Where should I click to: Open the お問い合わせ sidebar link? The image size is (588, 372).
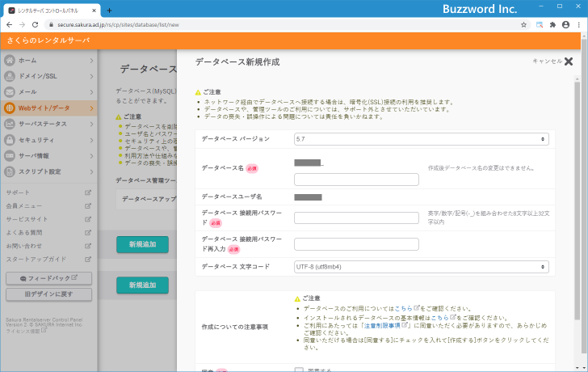point(24,246)
